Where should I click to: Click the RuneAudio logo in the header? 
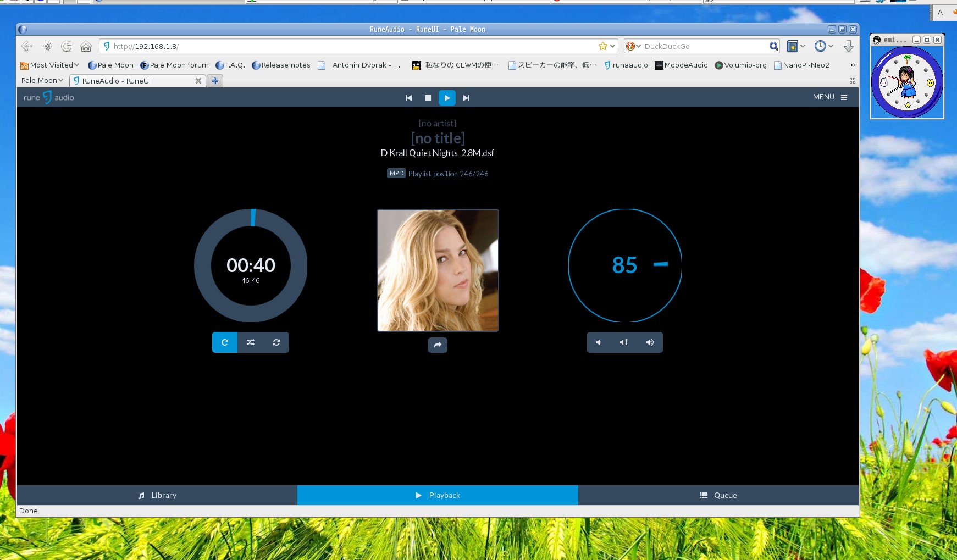tap(47, 97)
